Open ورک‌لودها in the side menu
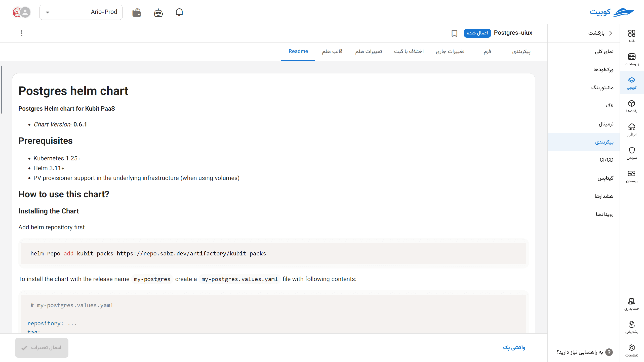Image resolution: width=644 pixels, height=362 pixels. point(584,70)
